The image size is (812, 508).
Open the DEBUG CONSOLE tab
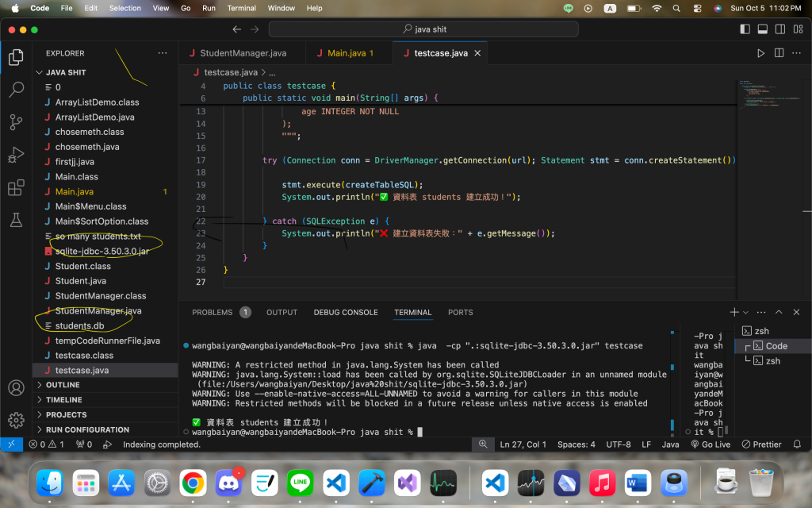coord(346,312)
